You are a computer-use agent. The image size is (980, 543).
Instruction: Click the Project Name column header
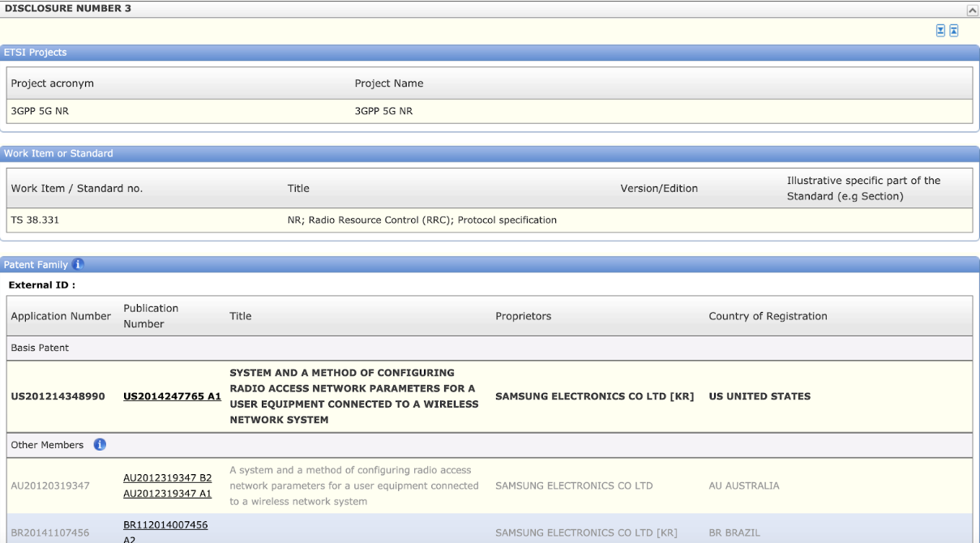pyautogui.click(x=389, y=83)
